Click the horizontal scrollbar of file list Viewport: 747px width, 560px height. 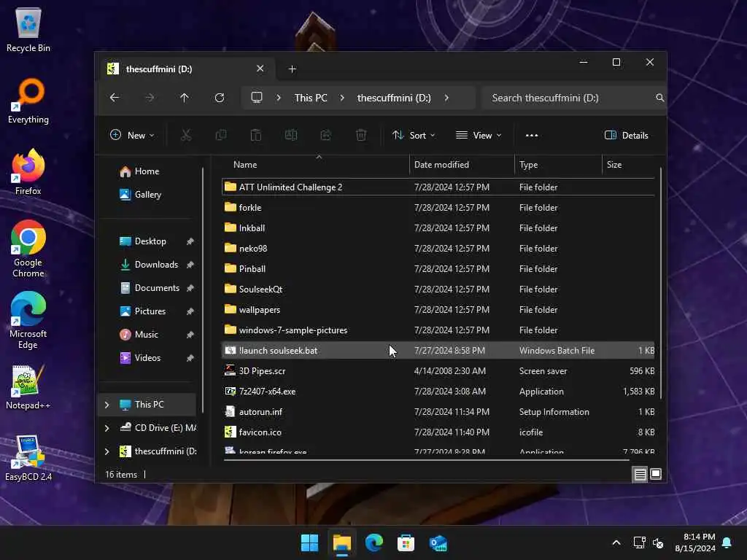[x=426, y=460]
